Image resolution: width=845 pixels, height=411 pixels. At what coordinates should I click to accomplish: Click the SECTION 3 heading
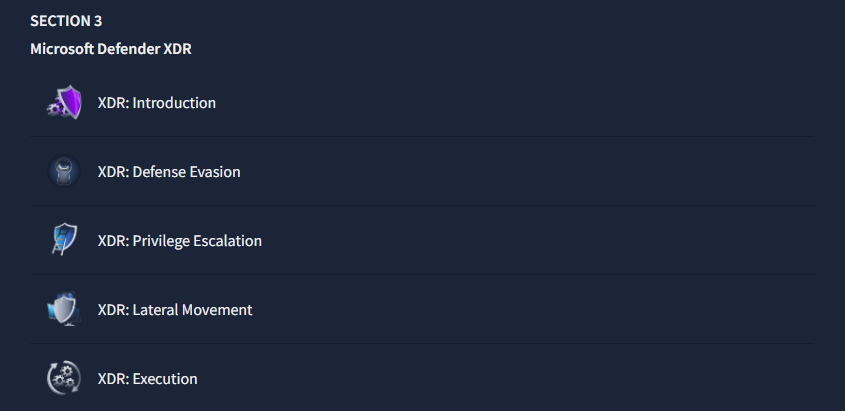click(x=66, y=21)
